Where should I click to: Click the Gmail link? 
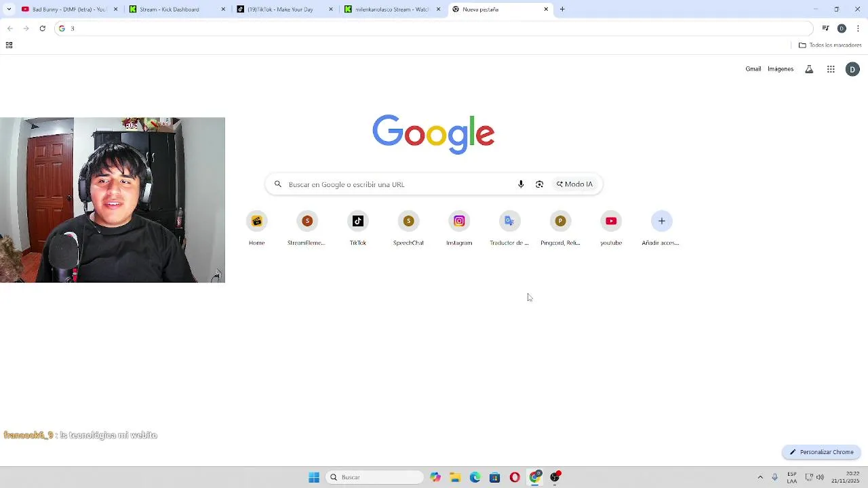point(753,69)
